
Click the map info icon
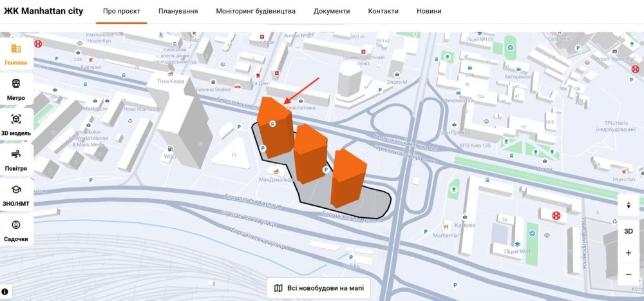[x=5, y=292]
